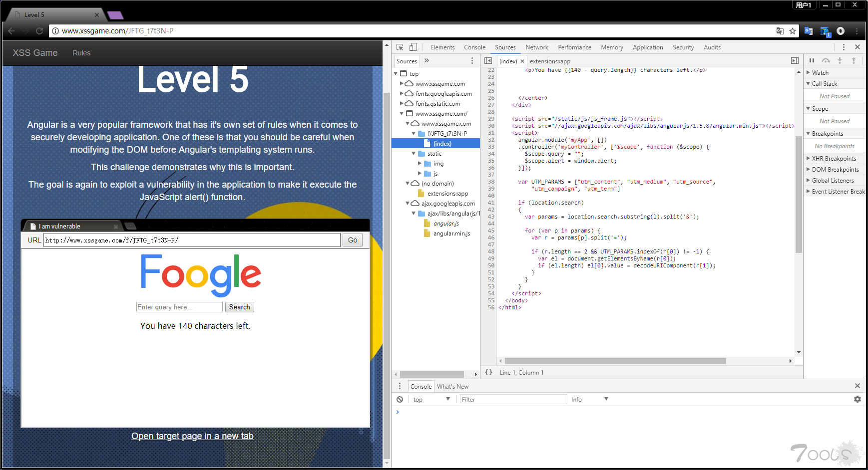Toggle the debugger sidebar icon
This screenshot has height=470, width=868.
(795, 61)
